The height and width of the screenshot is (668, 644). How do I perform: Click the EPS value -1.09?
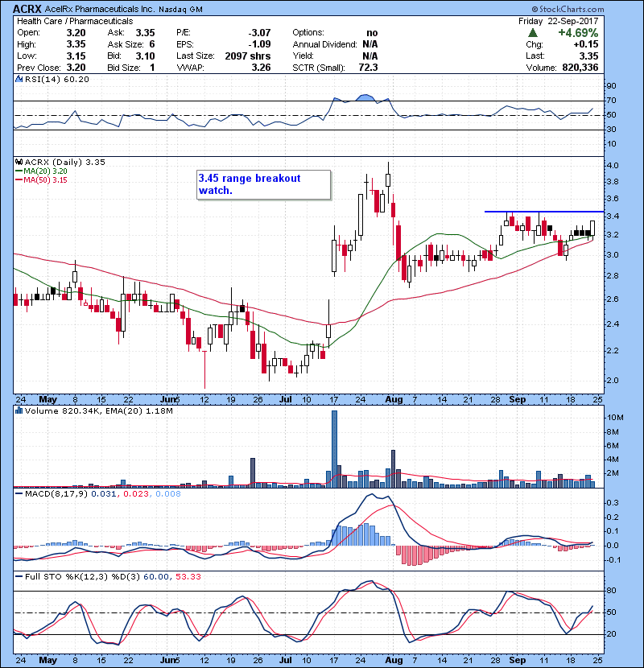pyautogui.click(x=259, y=44)
